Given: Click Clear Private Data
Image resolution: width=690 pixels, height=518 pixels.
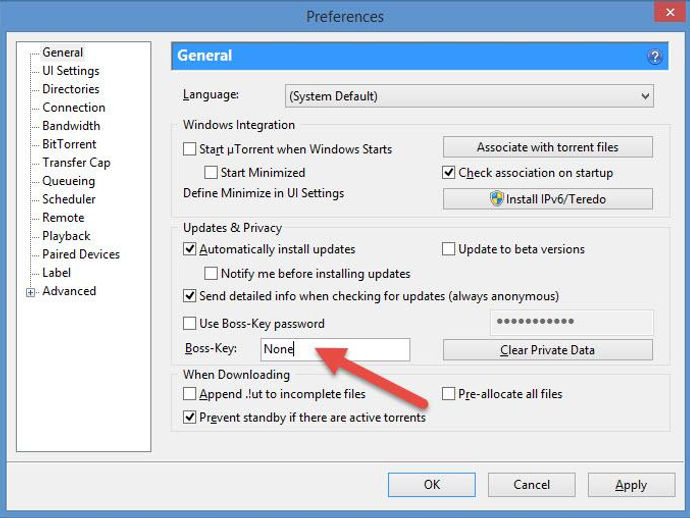Looking at the screenshot, I should click(x=547, y=350).
